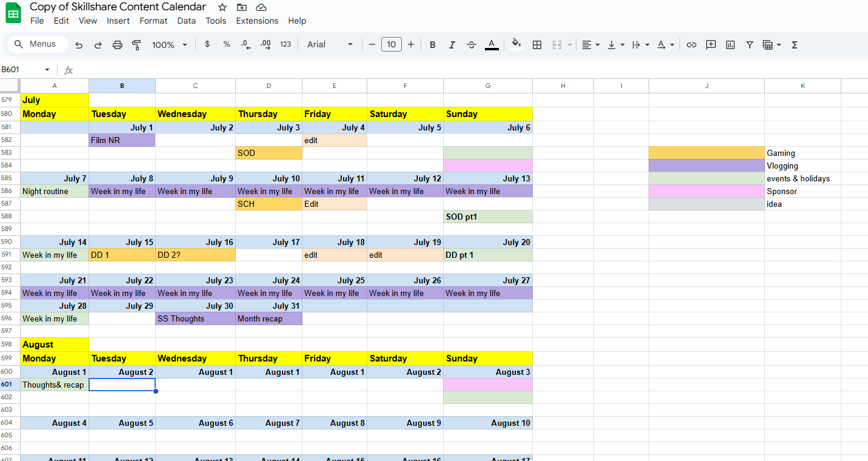Open the more formats 123 menu
Image resolution: width=868 pixels, height=461 pixels.
tap(285, 44)
